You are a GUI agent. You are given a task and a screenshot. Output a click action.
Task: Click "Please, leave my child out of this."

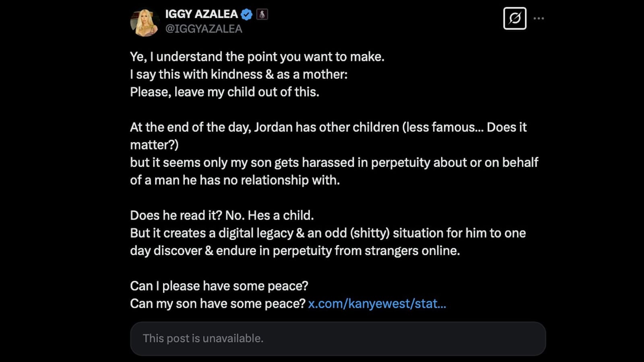pos(224,92)
